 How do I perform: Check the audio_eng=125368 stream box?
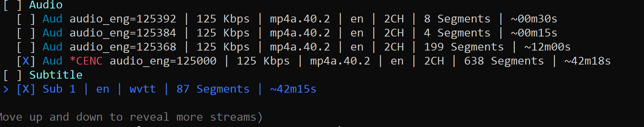pyautogui.click(x=26, y=47)
